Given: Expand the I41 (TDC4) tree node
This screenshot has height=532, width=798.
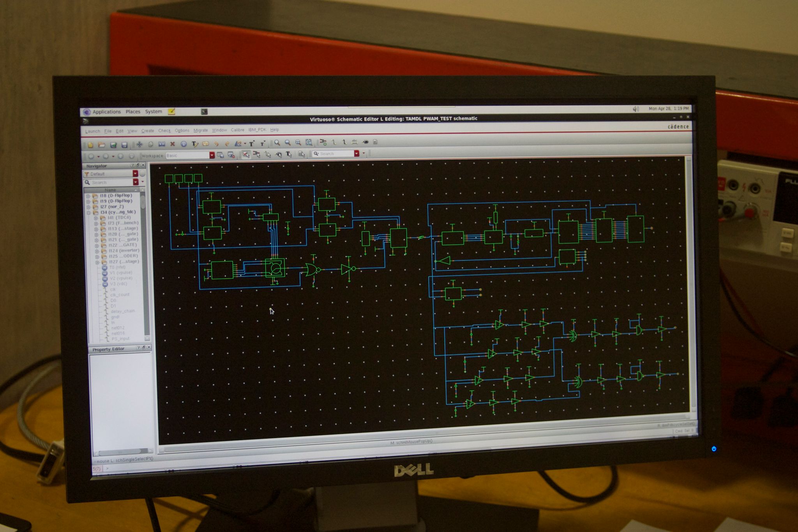Looking at the screenshot, I should coord(96,218).
